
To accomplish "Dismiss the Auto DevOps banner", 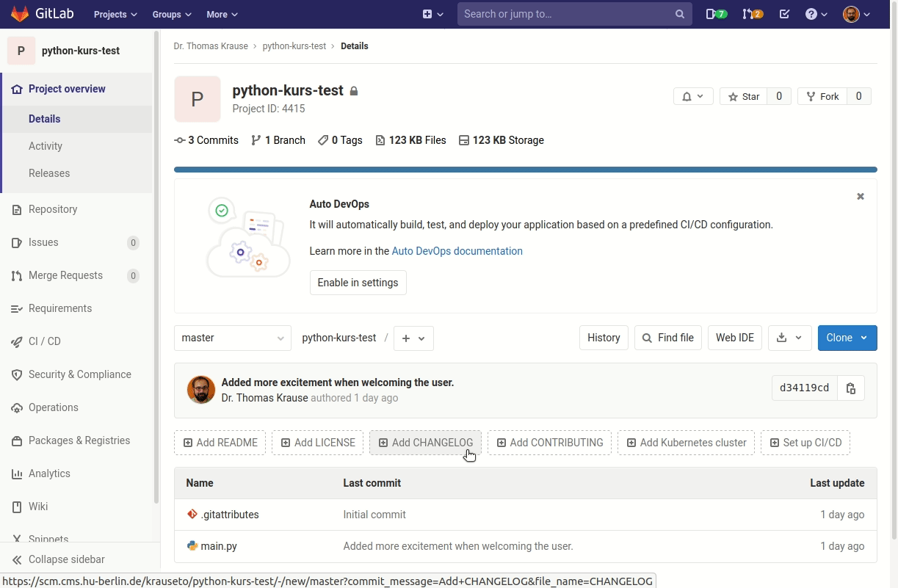I will pyautogui.click(x=861, y=197).
